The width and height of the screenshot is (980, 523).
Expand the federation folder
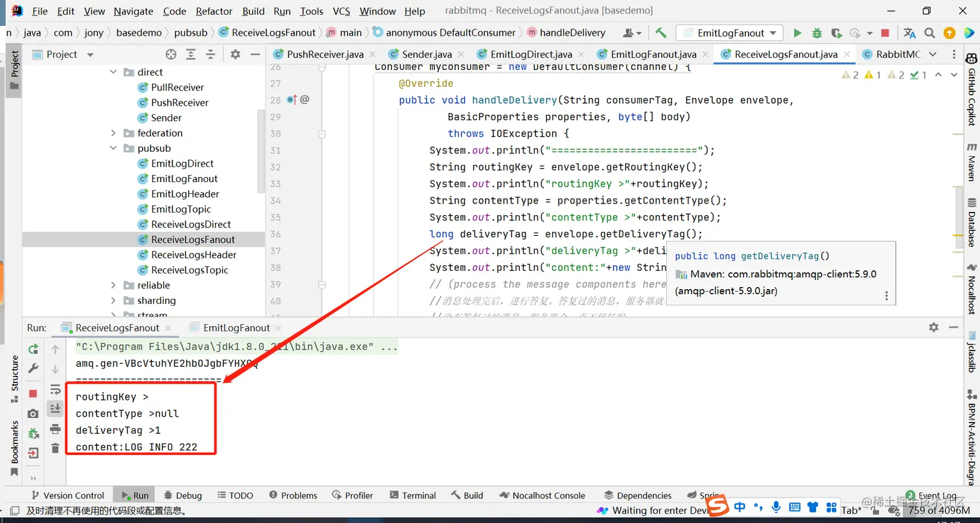[113, 134]
